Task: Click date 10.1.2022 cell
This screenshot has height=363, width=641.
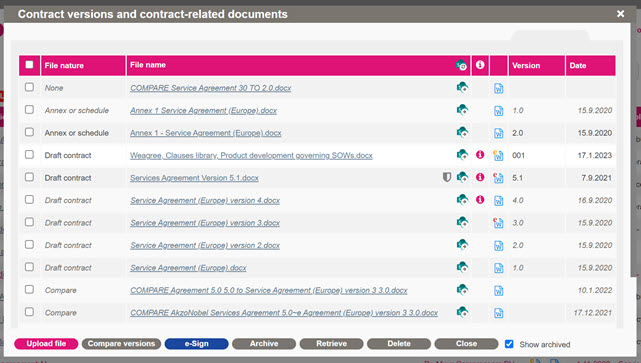Action: click(594, 290)
